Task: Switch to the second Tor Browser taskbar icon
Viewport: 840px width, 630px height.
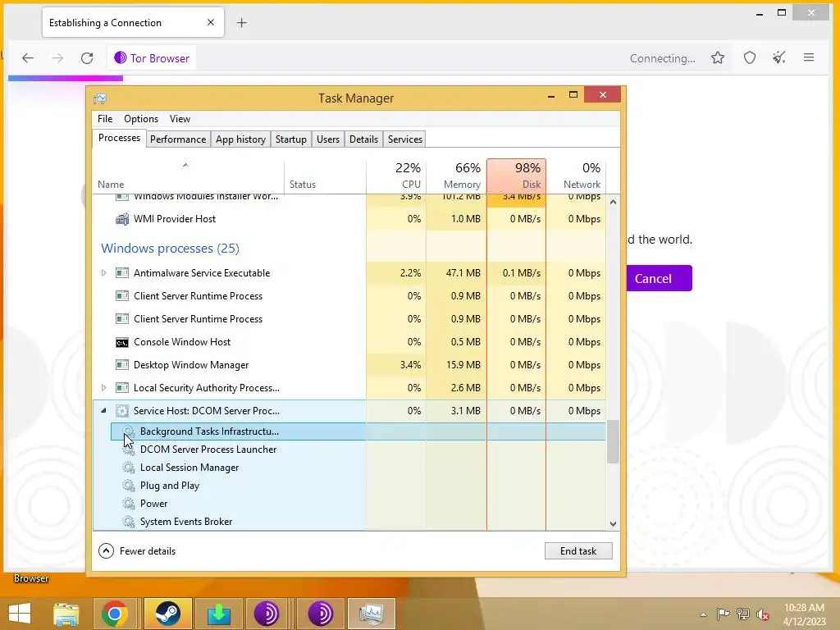Action: tap(321, 614)
